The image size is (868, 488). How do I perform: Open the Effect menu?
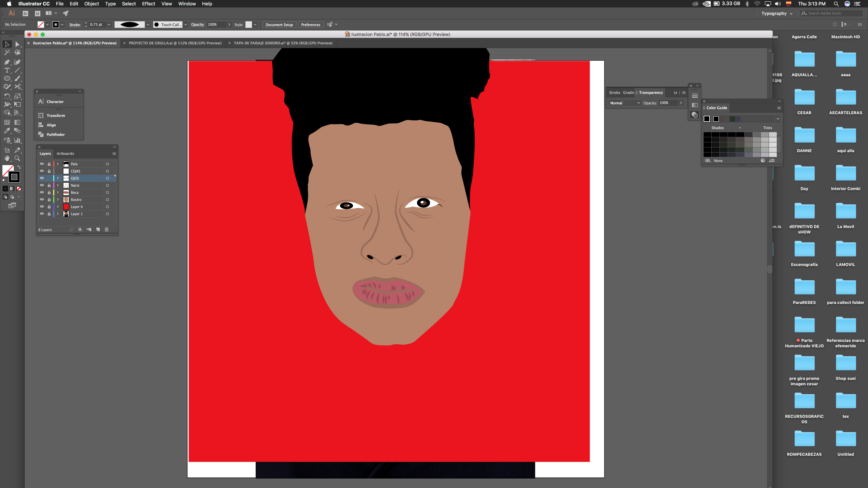pos(148,4)
